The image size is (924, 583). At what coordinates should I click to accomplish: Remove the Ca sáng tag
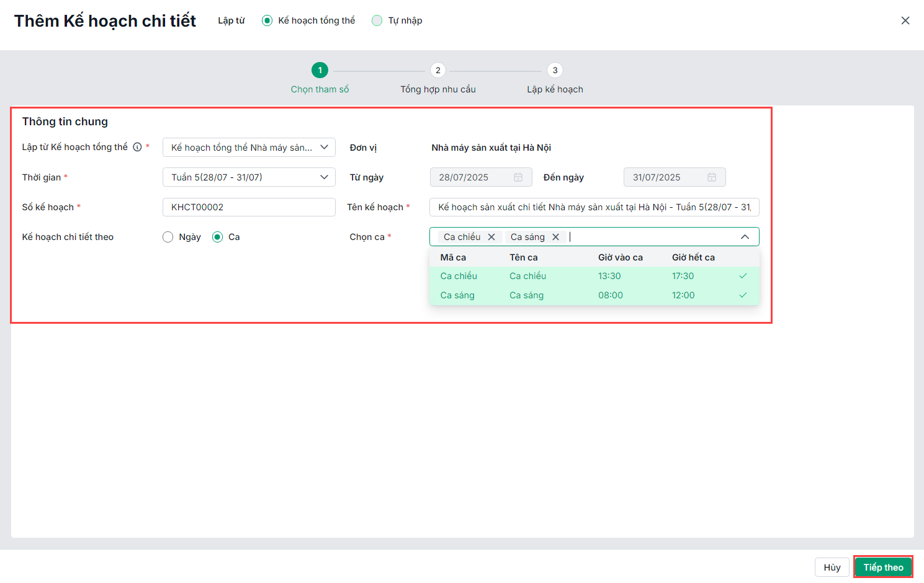[x=556, y=237]
